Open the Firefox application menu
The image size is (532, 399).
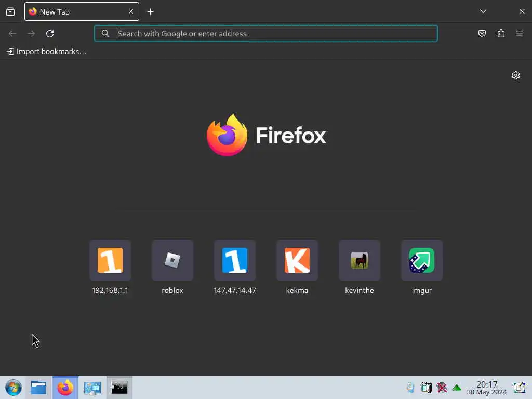coord(520,33)
